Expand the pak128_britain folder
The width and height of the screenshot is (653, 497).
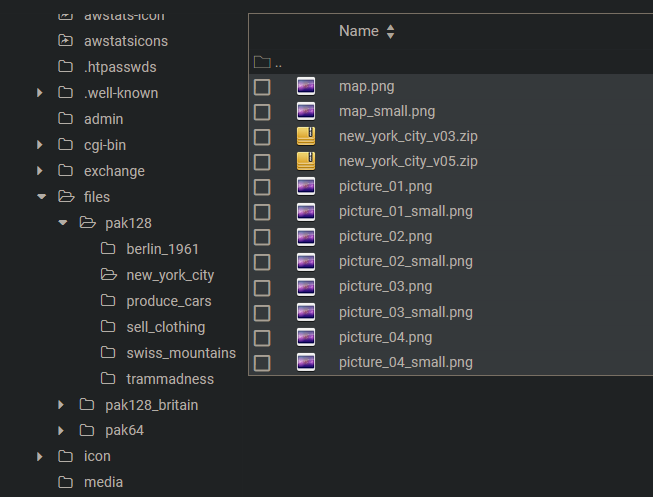61,405
